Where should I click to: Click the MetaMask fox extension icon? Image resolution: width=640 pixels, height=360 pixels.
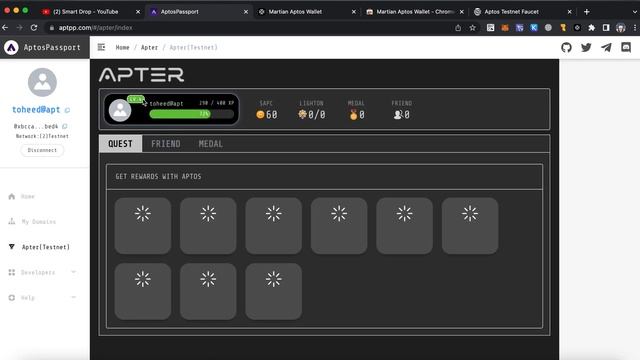[x=505, y=28]
